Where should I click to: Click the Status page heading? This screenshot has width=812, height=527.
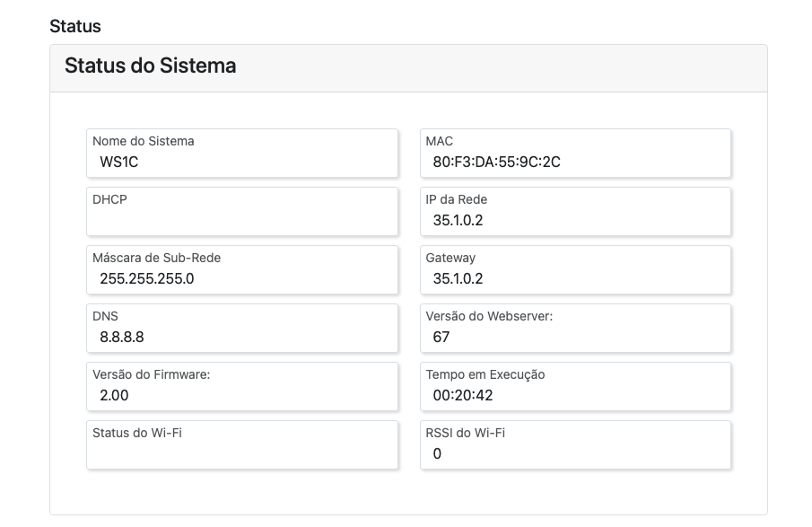(75, 26)
